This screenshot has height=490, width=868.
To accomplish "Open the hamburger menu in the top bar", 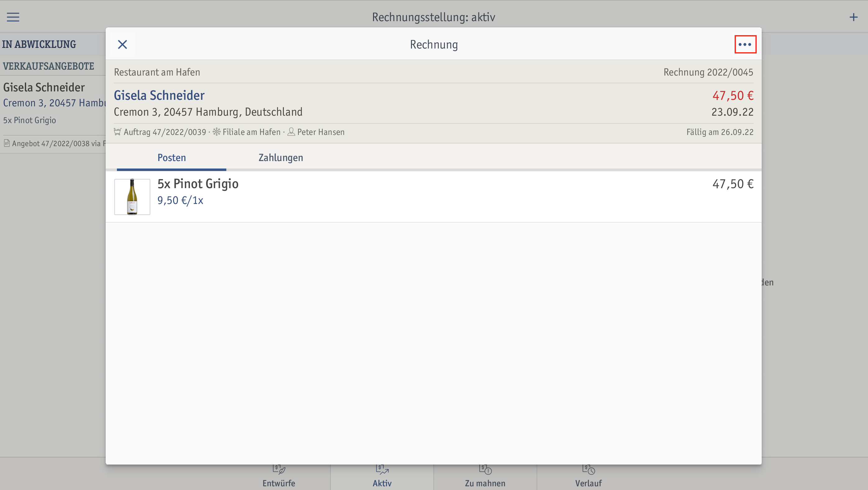I will (13, 17).
